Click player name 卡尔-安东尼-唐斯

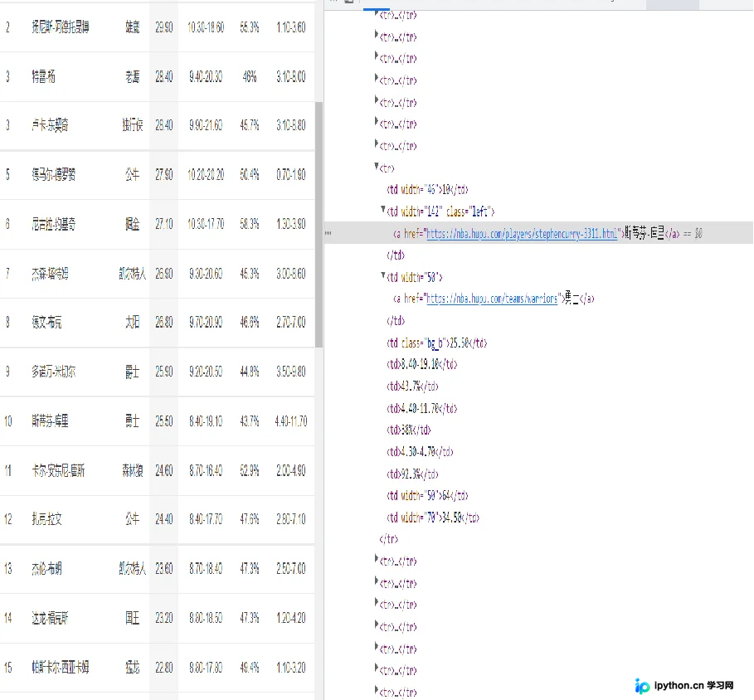click(58, 470)
